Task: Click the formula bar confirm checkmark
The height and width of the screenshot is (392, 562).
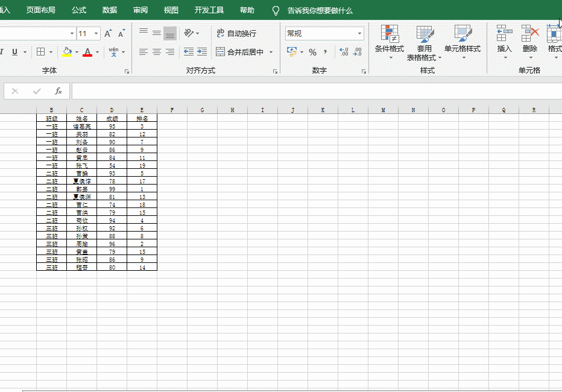Action: (37, 91)
